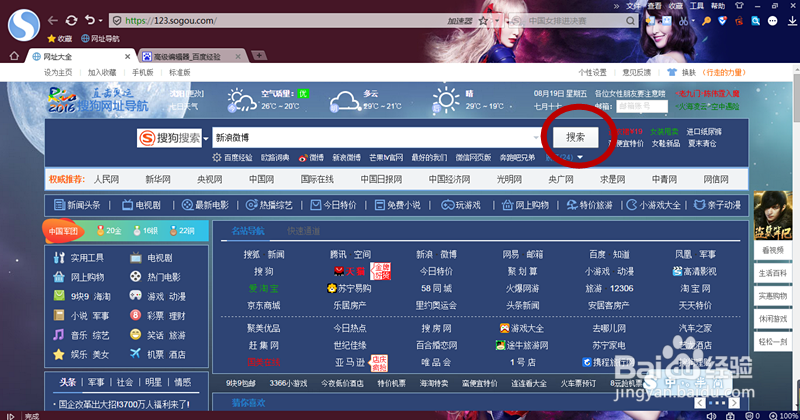
Task: Expand the undo arrow dropdown
Action: 101,21
